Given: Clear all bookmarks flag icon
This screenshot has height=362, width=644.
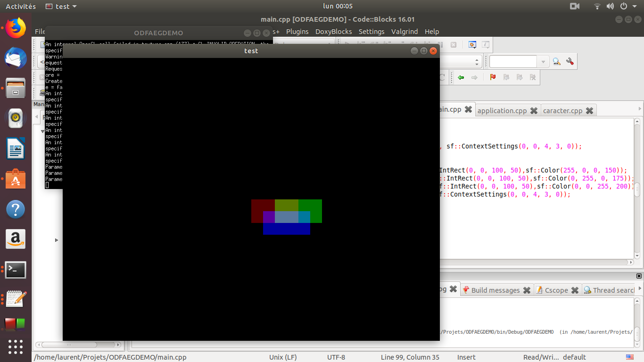Looking at the screenshot, I should [533, 77].
